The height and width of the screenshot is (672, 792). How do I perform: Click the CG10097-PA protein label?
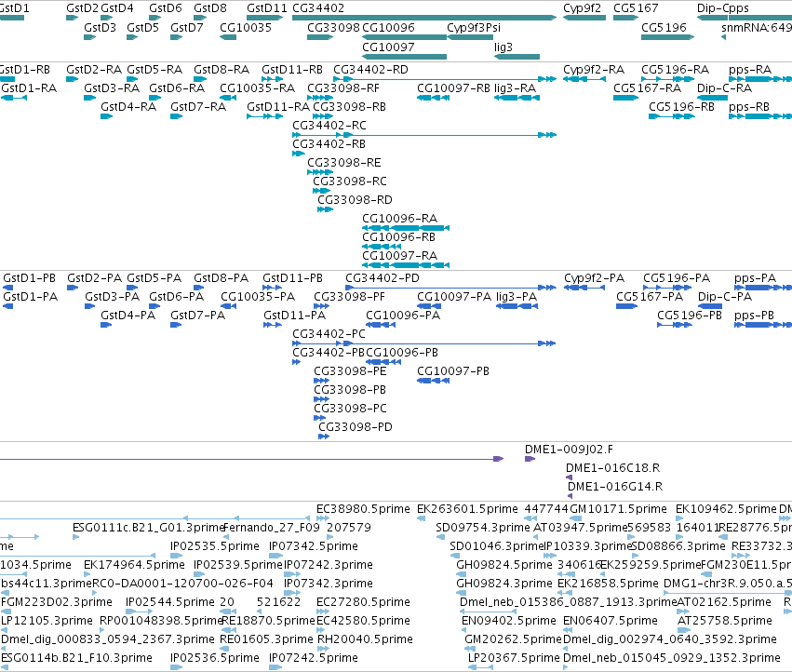click(x=453, y=297)
